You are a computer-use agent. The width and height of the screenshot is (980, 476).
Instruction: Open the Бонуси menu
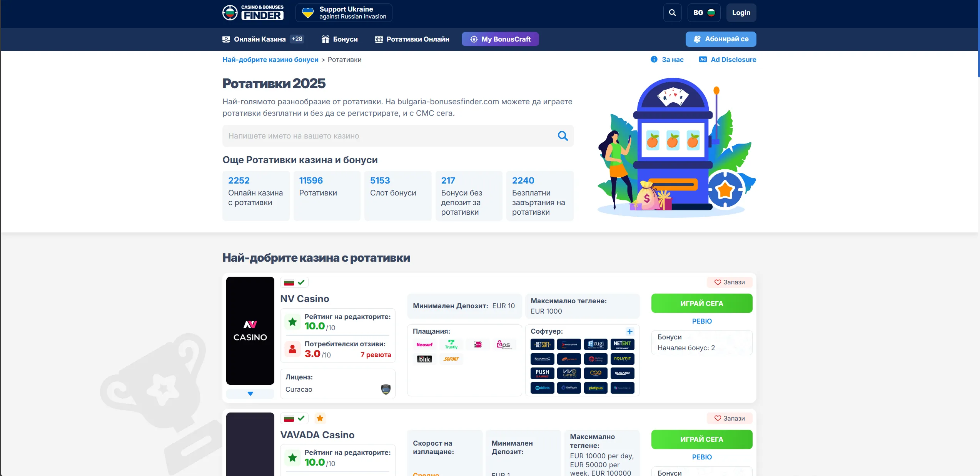[340, 39]
